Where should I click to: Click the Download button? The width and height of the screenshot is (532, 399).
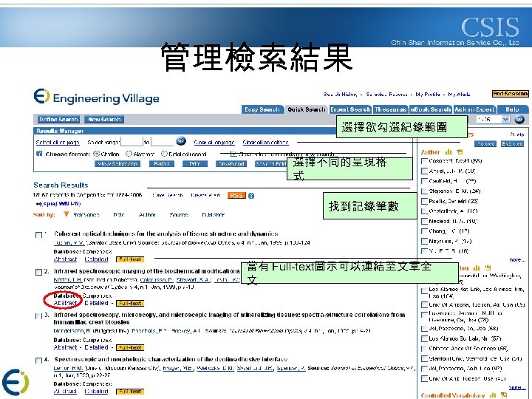pyautogui.click(x=231, y=164)
